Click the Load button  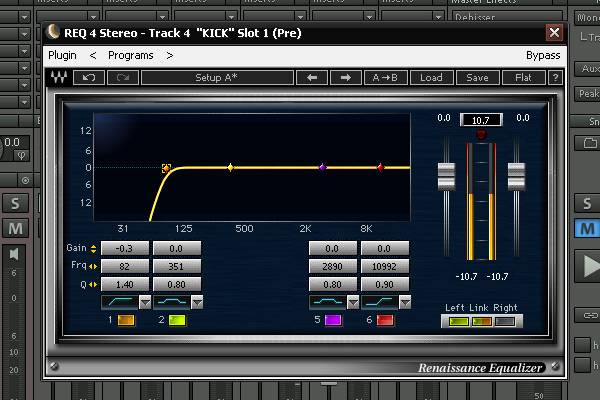(431, 78)
